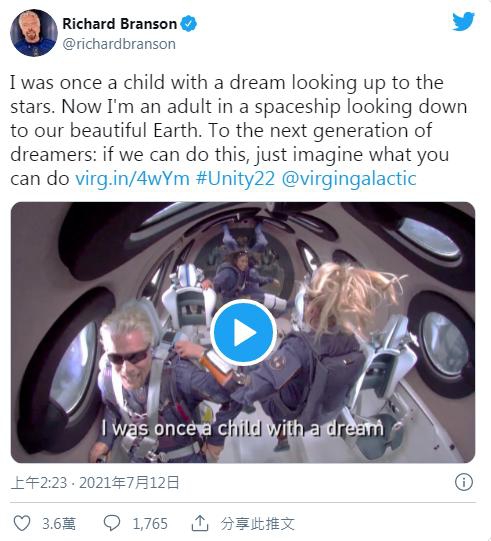Screen dimensions: 491x541
Task: Click the 分享此推文 share label
Action: click(x=257, y=523)
